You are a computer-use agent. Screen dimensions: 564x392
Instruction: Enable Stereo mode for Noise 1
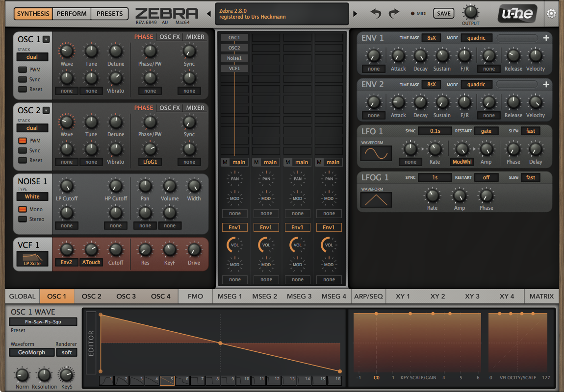pos(23,219)
